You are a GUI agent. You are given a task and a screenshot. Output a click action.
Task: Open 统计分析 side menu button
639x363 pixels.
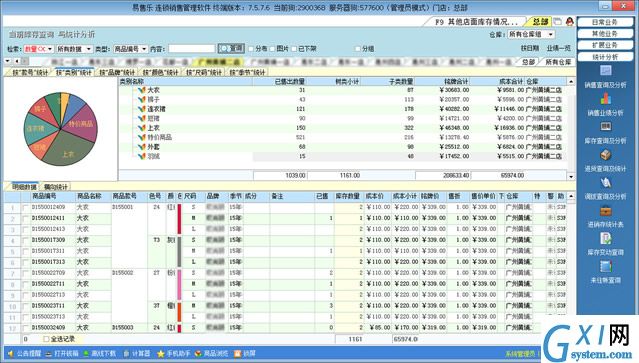coord(605,57)
